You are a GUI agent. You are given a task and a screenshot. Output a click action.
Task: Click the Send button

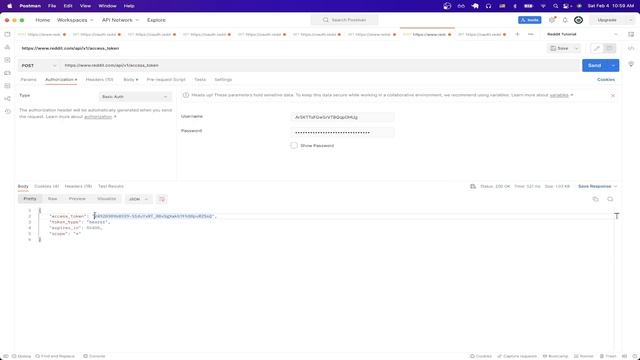click(x=595, y=65)
